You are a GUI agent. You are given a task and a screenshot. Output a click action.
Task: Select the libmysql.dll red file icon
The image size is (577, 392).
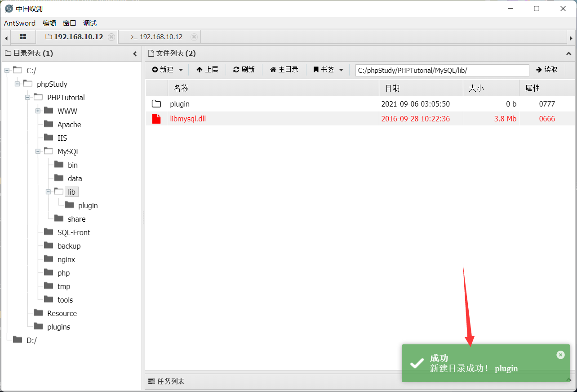pyautogui.click(x=156, y=119)
